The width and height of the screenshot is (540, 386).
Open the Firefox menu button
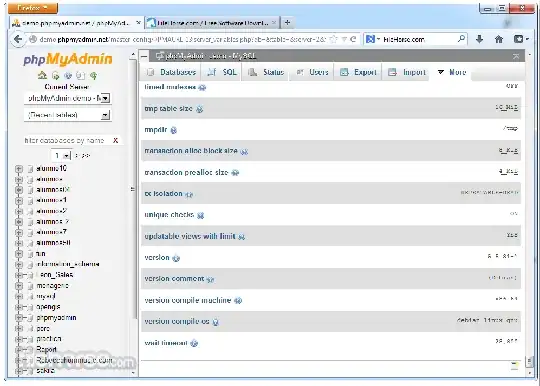pos(32,8)
